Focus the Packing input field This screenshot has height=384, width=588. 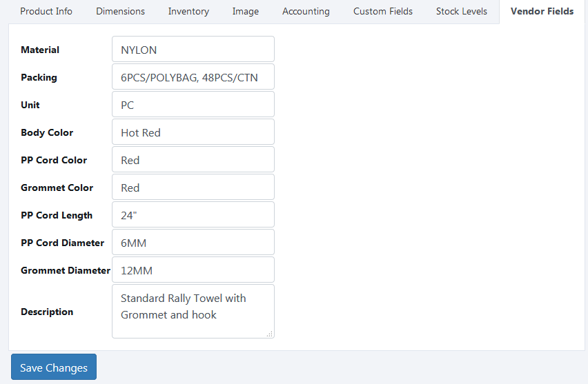tap(193, 77)
